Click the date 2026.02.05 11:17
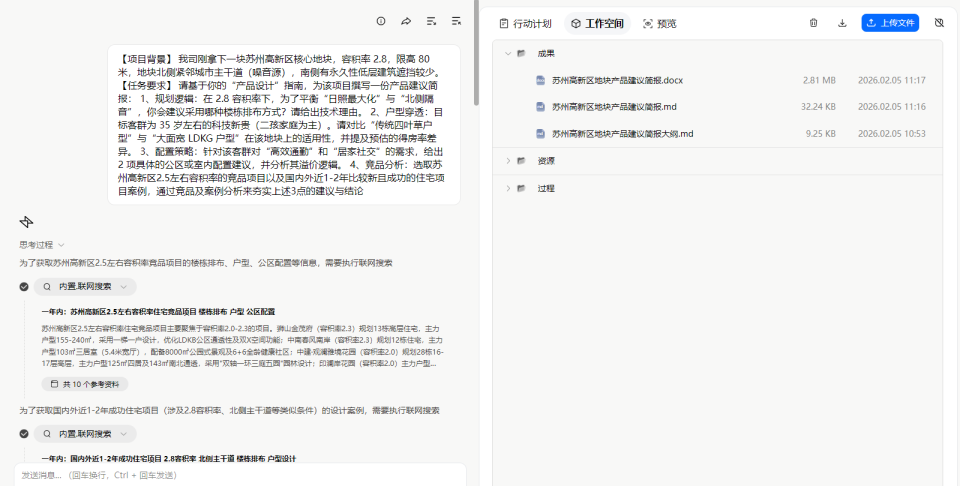960x486 pixels. [891, 80]
